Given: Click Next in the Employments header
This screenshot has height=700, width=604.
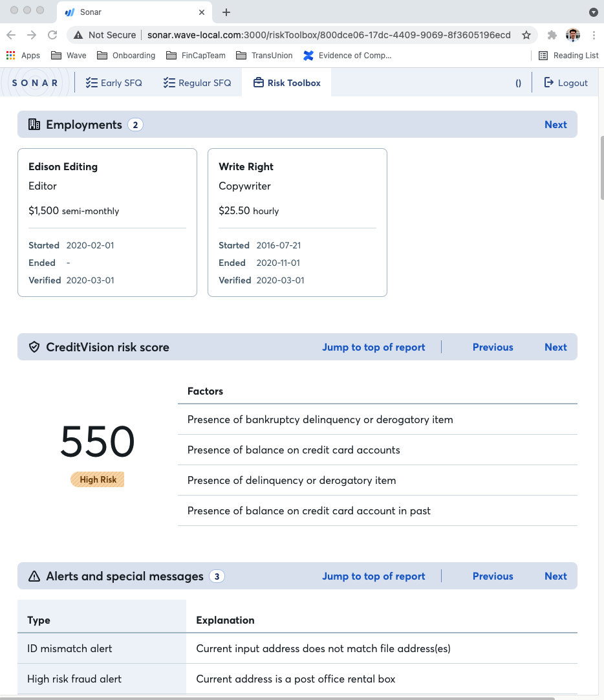Looking at the screenshot, I should 555,125.
